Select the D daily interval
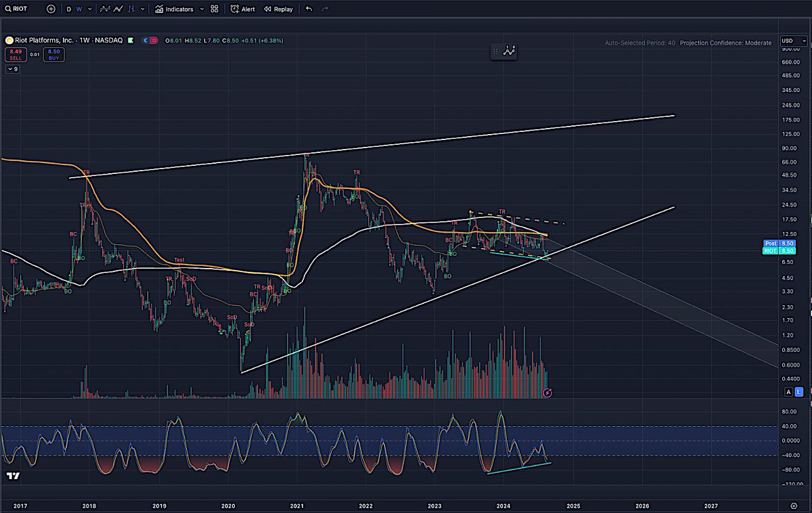The width and height of the screenshot is (812, 513). coord(69,9)
